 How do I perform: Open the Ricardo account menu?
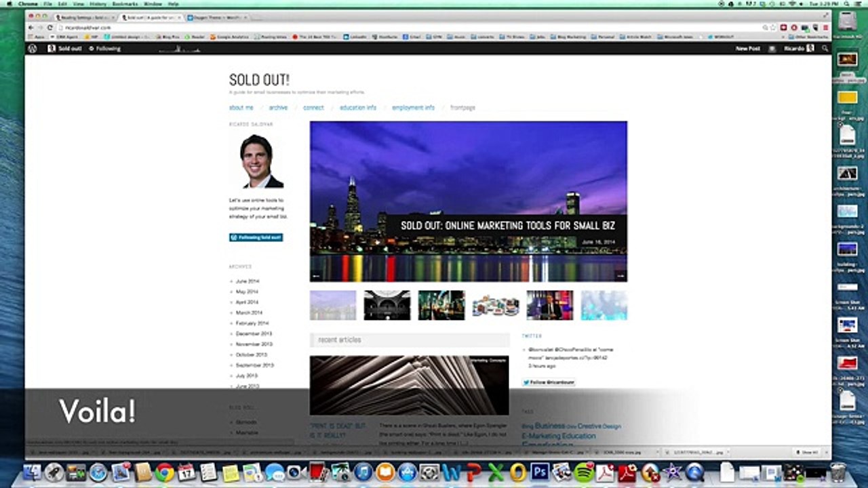[798, 49]
